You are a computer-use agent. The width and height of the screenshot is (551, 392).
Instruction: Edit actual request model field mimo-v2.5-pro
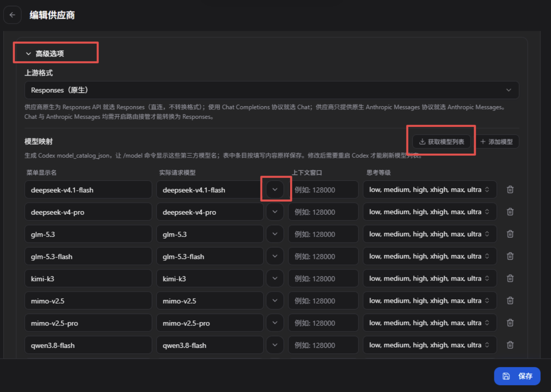pyautogui.click(x=210, y=323)
